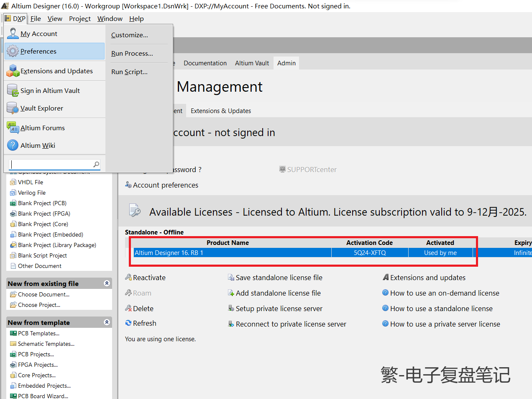Select Run Script... in the DXP menu
532x399 pixels.
pyautogui.click(x=129, y=72)
